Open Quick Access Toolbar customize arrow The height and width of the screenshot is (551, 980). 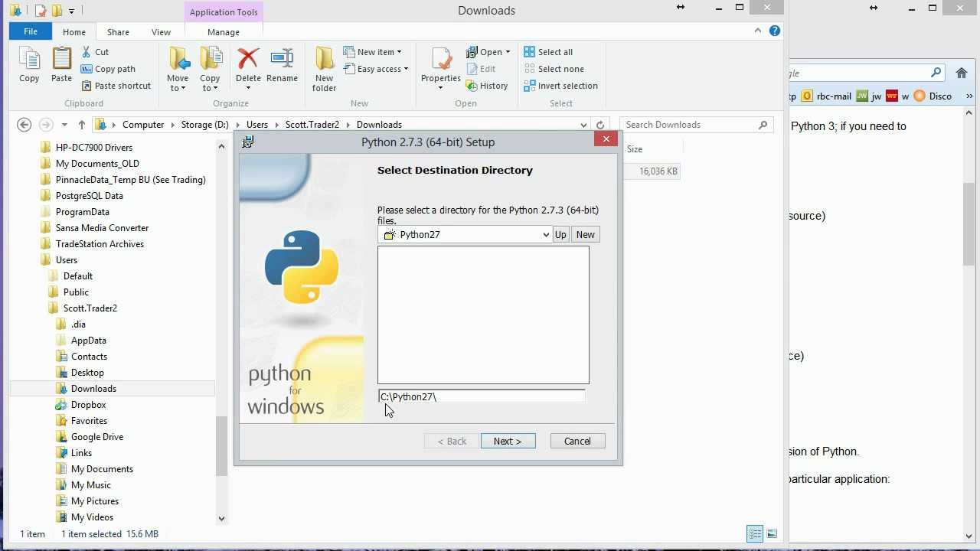[x=71, y=11]
